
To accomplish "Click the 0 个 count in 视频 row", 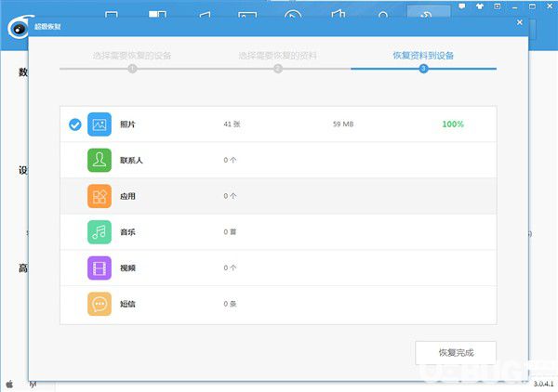I will [230, 268].
